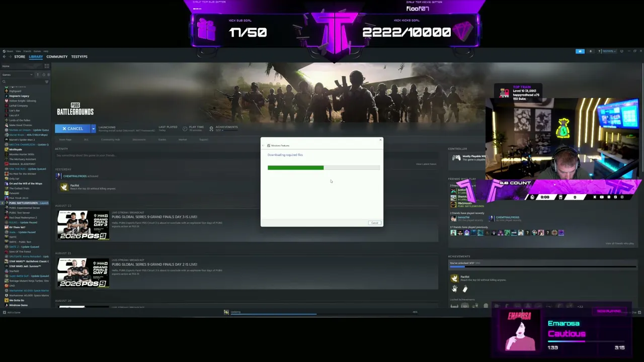Click the Big Picture monitor icon
Viewport: 644px width, 362px height.
click(621, 51)
